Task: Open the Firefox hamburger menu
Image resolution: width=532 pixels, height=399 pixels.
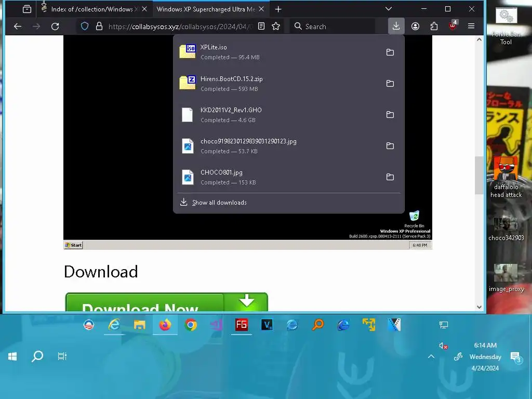Action: point(471,26)
